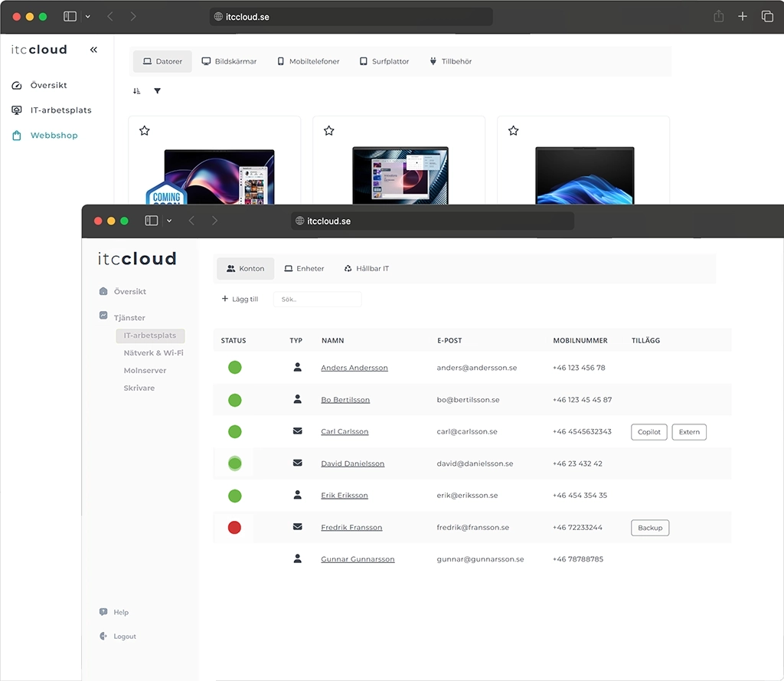Viewport: 784px width, 681px height.
Task: Click the Logout icon
Action: pyautogui.click(x=103, y=637)
